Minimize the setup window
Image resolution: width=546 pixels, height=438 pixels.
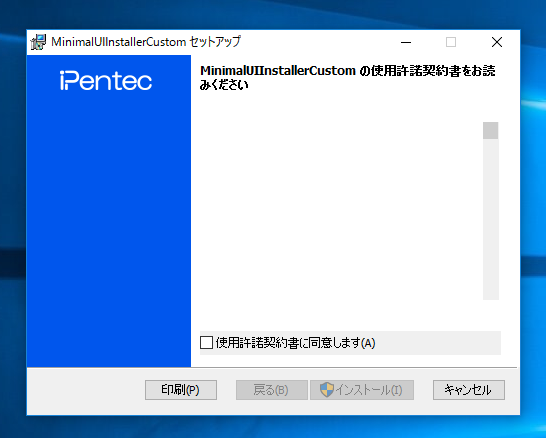point(406,42)
